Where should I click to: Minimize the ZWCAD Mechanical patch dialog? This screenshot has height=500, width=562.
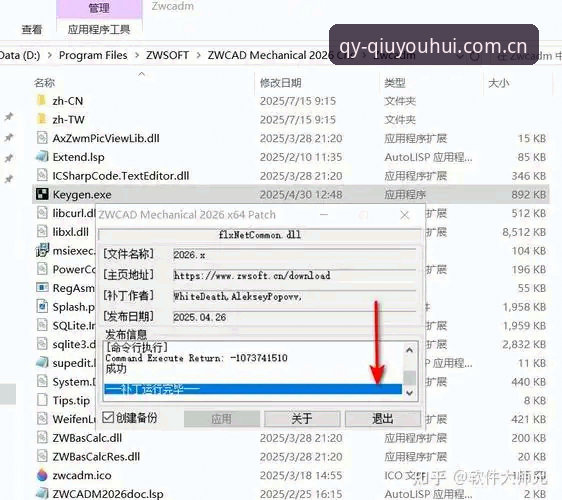[x=324, y=215]
